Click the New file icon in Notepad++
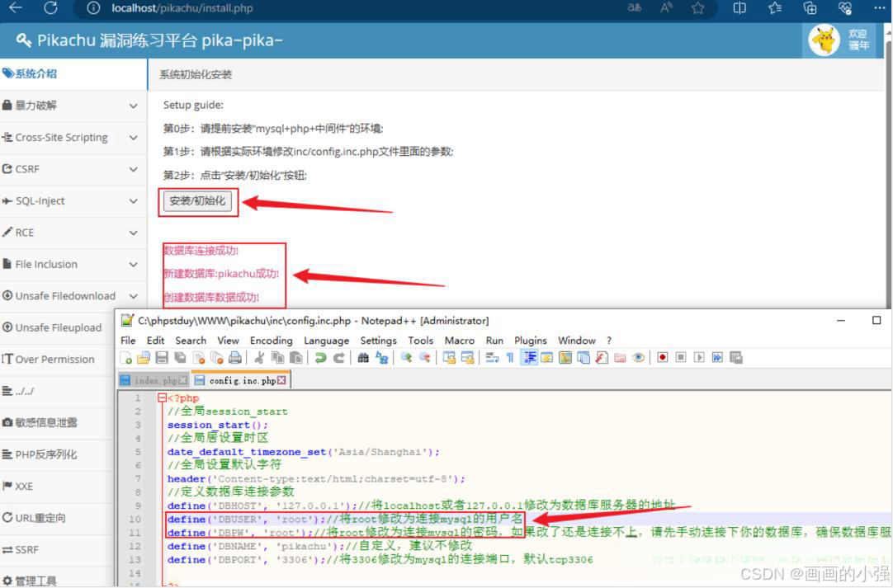The height and width of the screenshot is (588, 893). 126,357
